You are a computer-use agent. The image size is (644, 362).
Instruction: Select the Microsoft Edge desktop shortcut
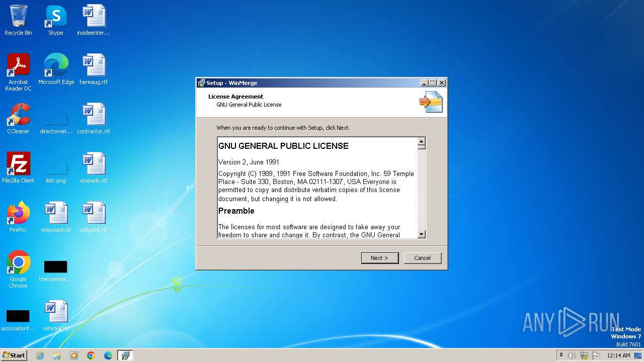coord(56,69)
